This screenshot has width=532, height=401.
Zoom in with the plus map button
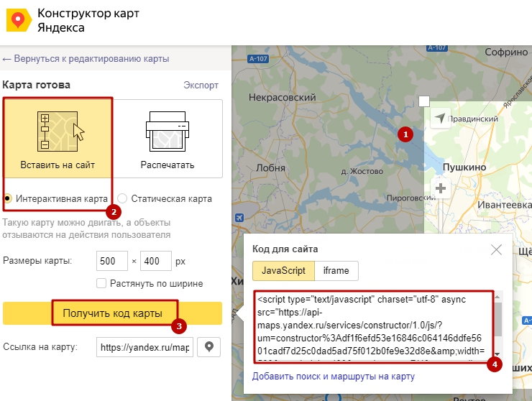(440, 189)
